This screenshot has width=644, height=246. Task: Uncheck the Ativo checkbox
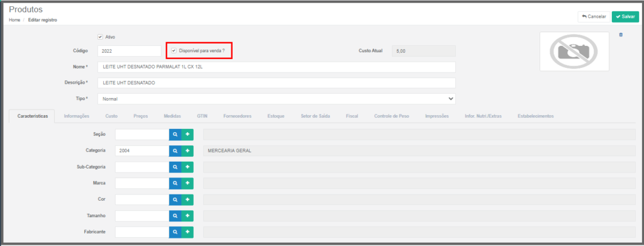100,36
